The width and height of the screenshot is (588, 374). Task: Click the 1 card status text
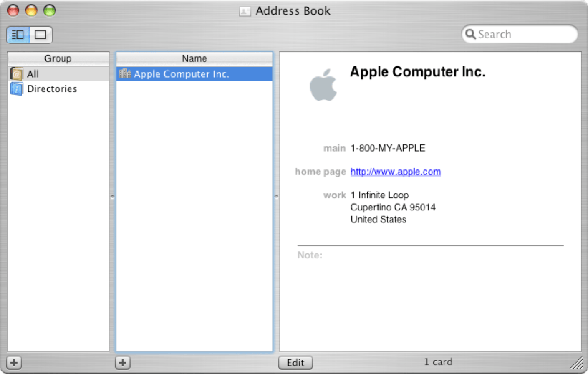[x=438, y=362]
